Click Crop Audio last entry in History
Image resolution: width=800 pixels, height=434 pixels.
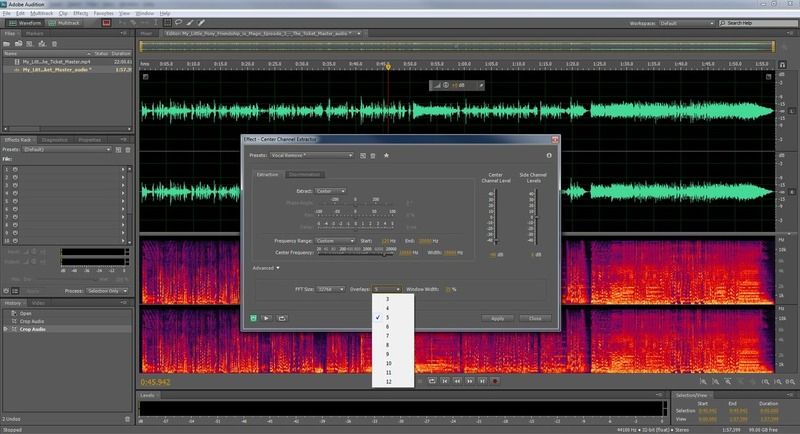point(33,329)
